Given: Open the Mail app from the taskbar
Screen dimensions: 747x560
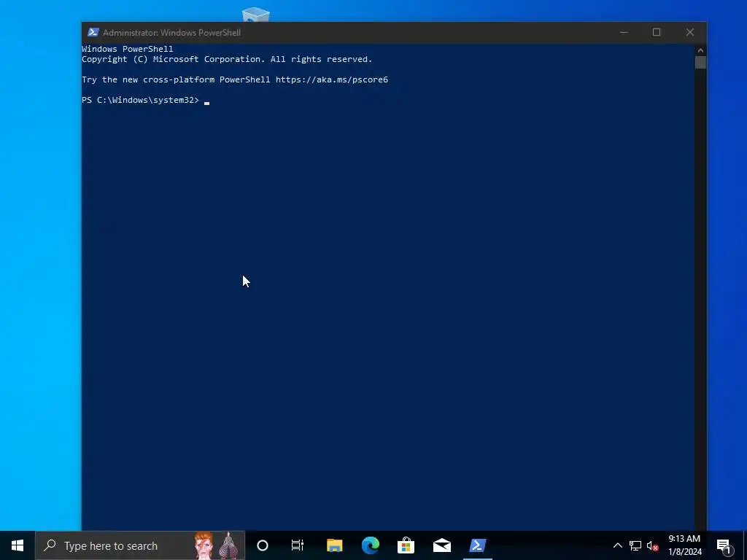Looking at the screenshot, I should click(441, 545).
